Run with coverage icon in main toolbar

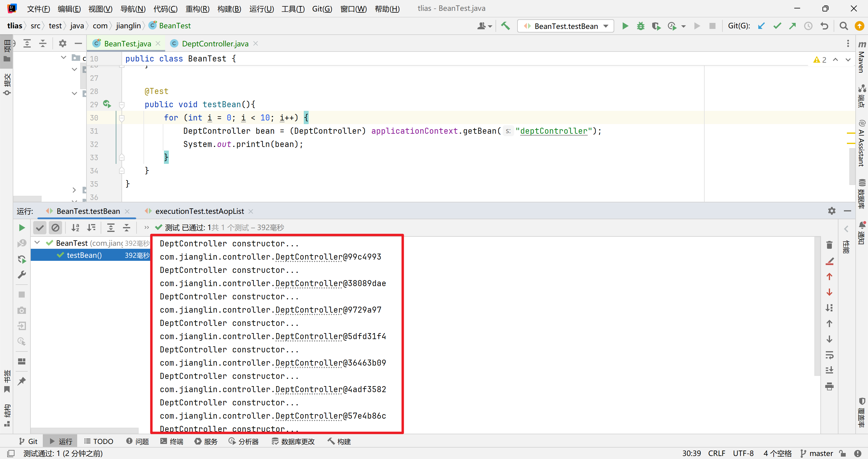point(656,26)
